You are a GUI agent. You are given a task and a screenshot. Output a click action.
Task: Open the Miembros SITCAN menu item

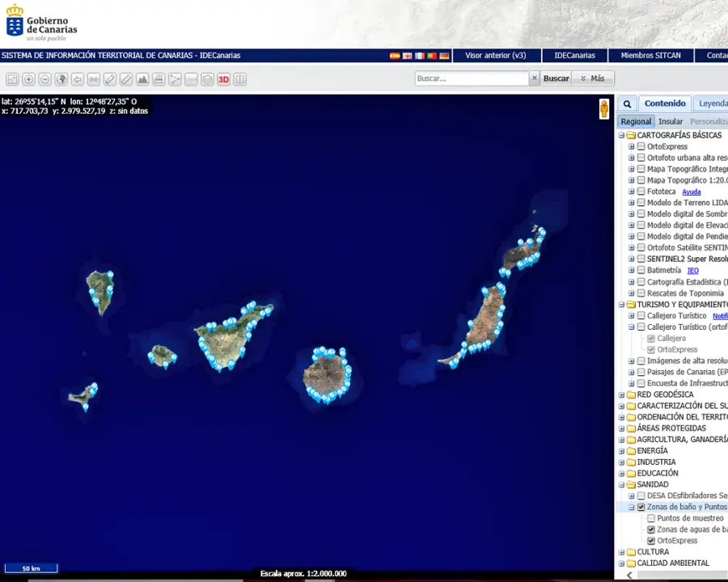click(x=651, y=55)
